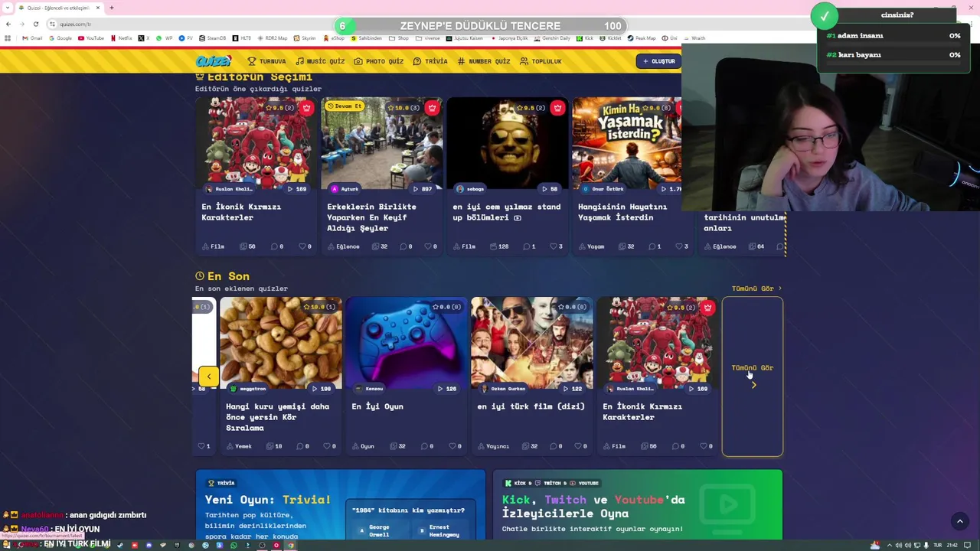Viewport: 980px width, 551px height.
Task: Click the green checkmark on poll overlay
Action: [825, 15]
